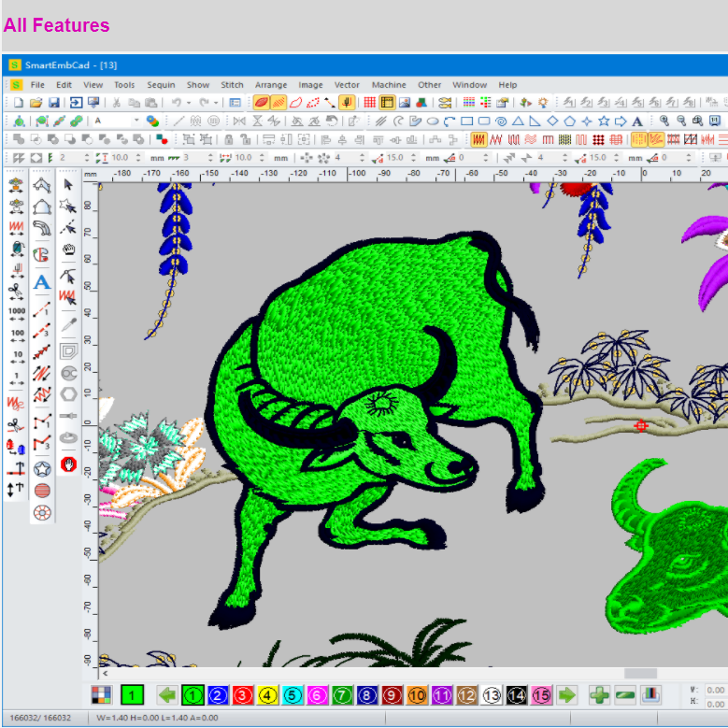This screenshot has height=728, width=728.
Task: Open the undo history dropdown arrow
Action: 188,103
